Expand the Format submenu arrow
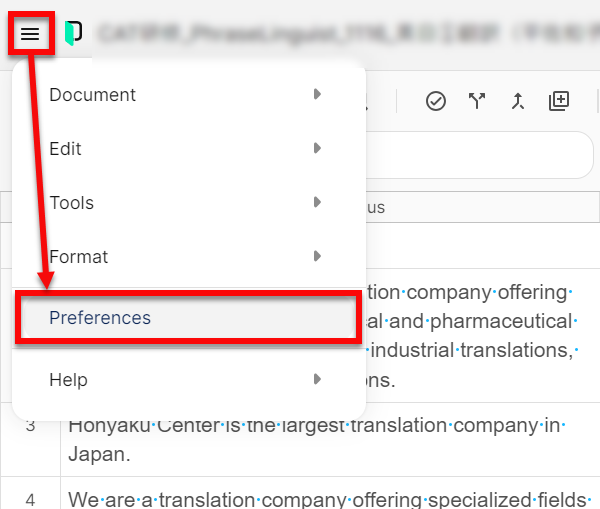Image resolution: width=600 pixels, height=509 pixels. tap(317, 257)
